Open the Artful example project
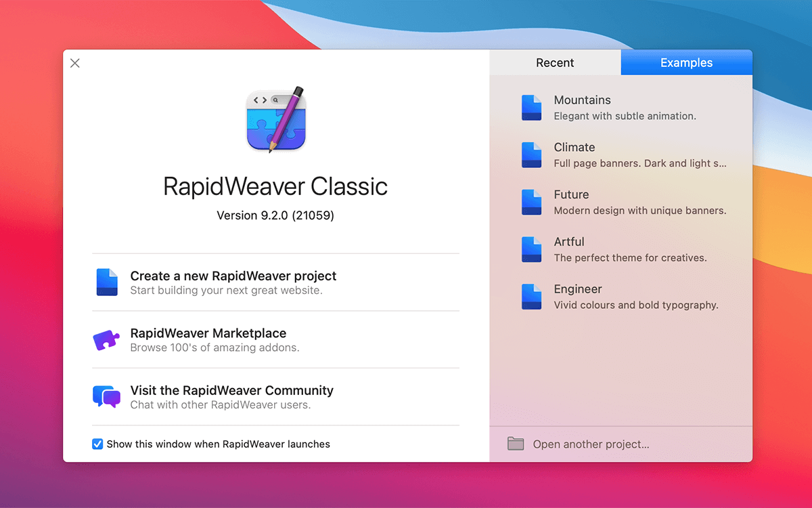 click(621, 249)
